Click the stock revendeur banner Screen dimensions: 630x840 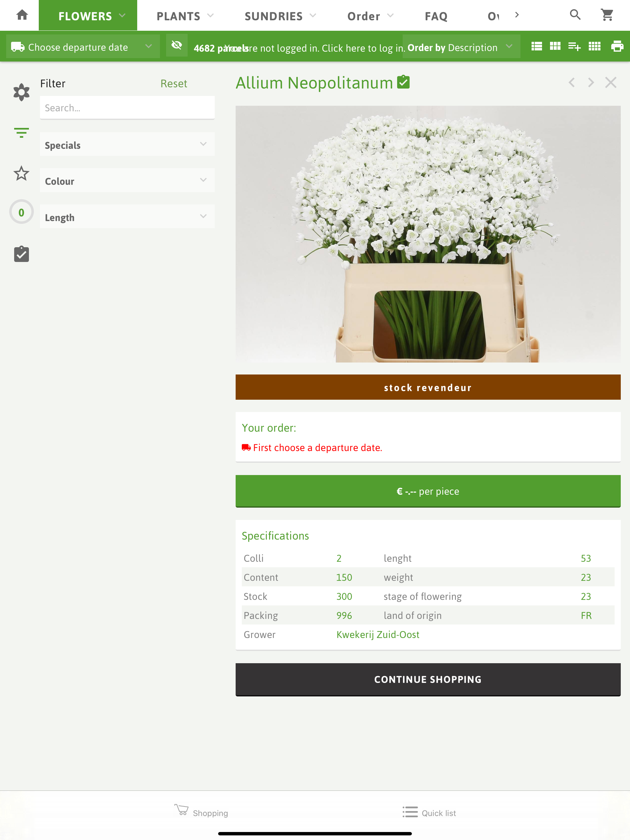click(428, 387)
